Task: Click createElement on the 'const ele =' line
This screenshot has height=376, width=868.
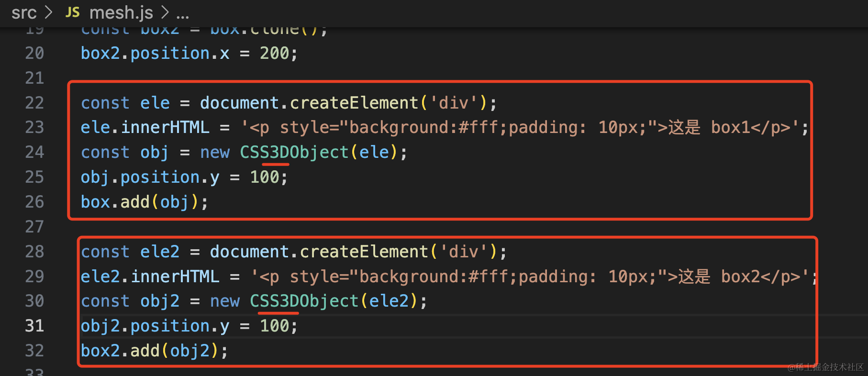Action: [354, 103]
